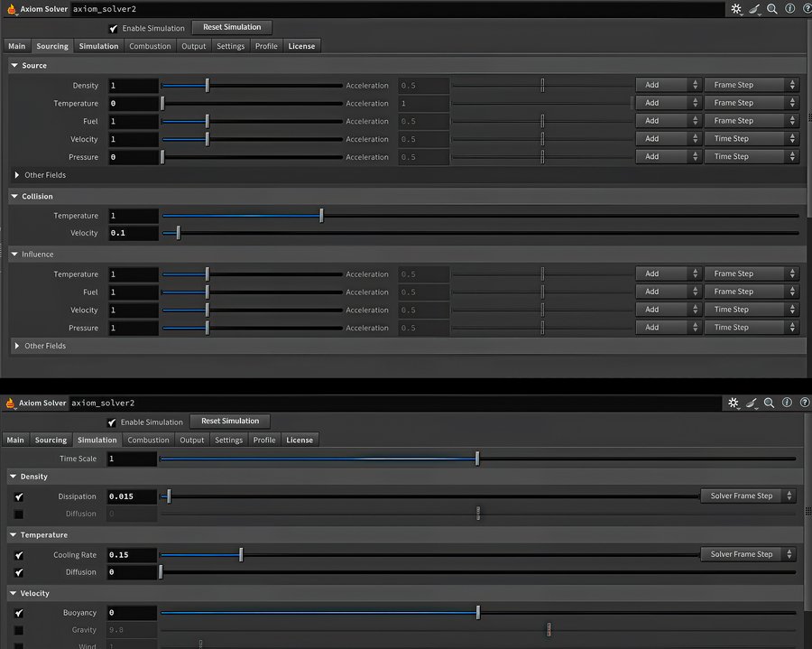Click Cooling Rate slider handle

[241, 555]
